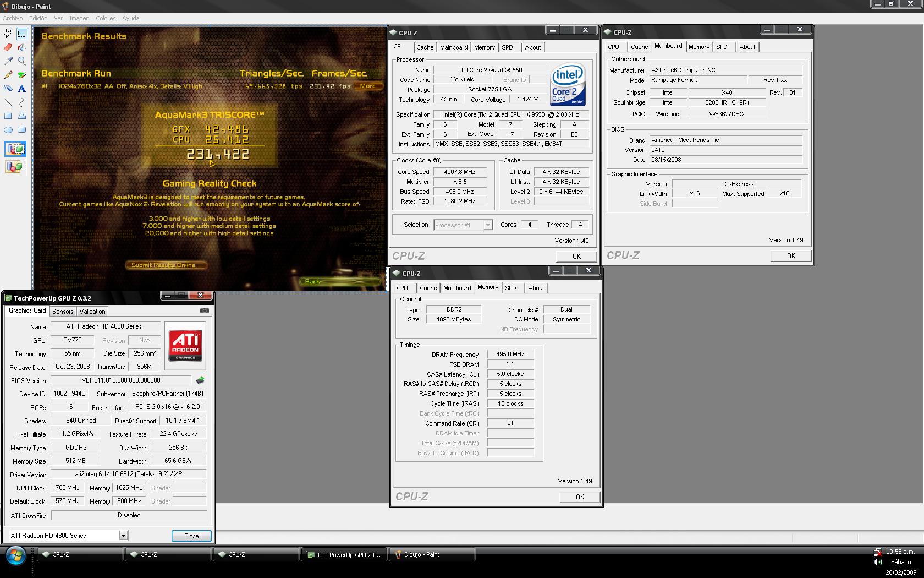The width and height of the screenshot is (924, 578).
Task: Click the Close button in GPU-Z
Action: tap(191, 536)
